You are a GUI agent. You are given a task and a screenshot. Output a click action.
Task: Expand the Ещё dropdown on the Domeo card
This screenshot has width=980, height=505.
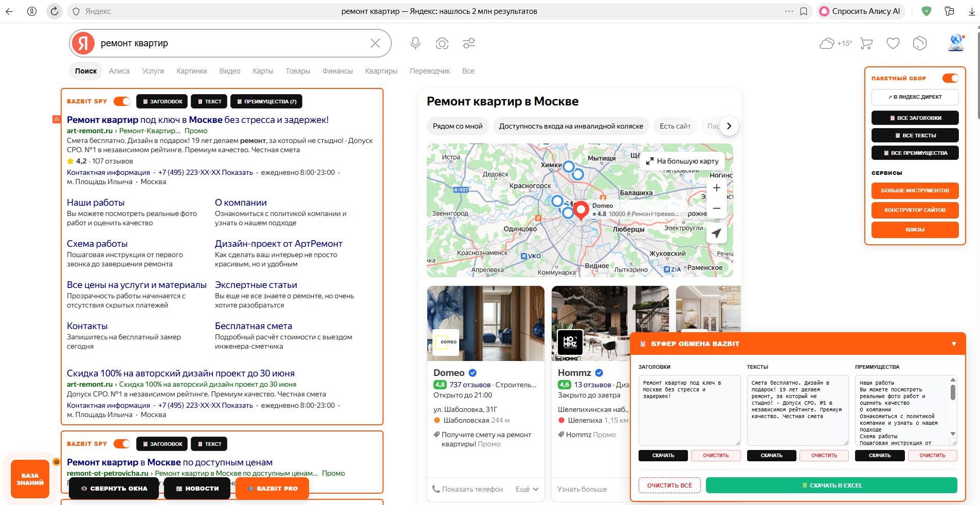coord(527,489)
